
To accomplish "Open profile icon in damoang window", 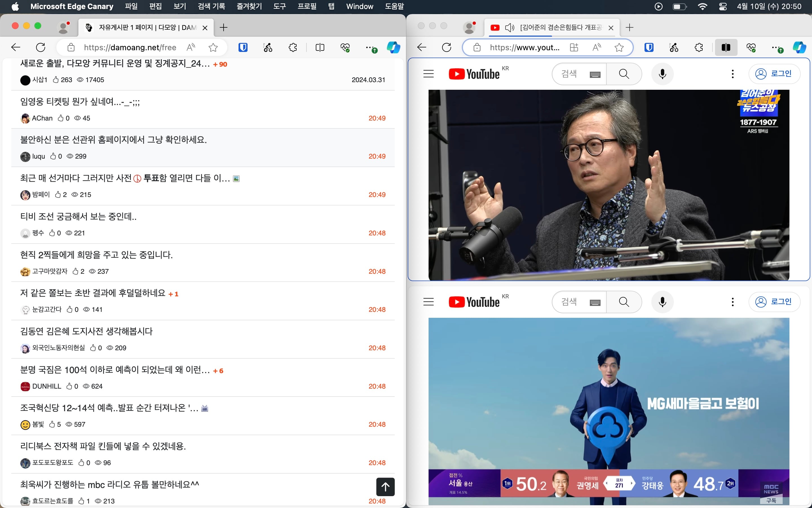I will point(63,27).
